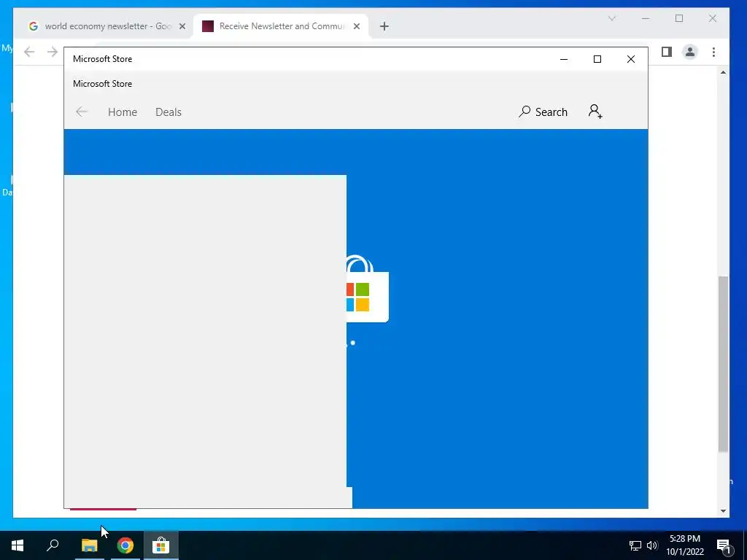Minimize the Chrome window

(x=646, y=18)
